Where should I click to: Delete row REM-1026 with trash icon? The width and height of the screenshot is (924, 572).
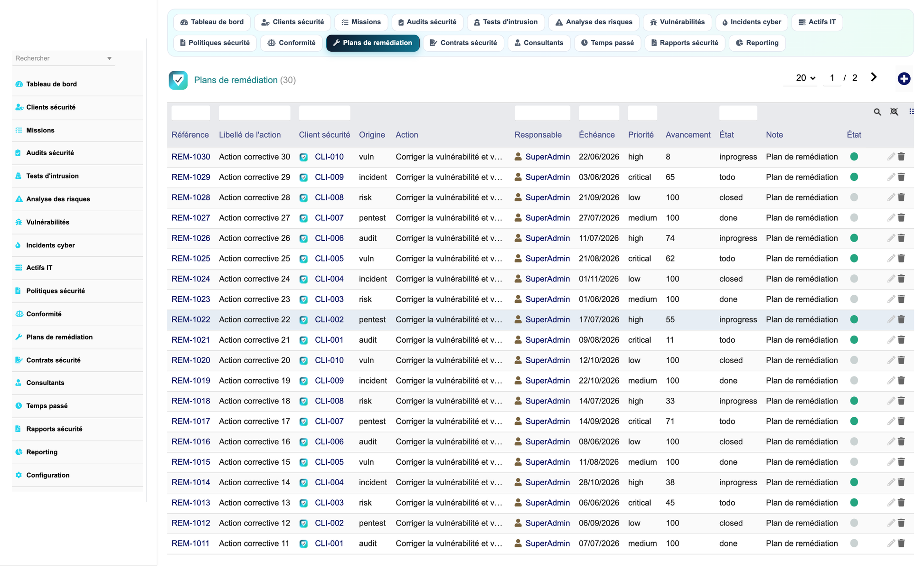click(901, 238)
